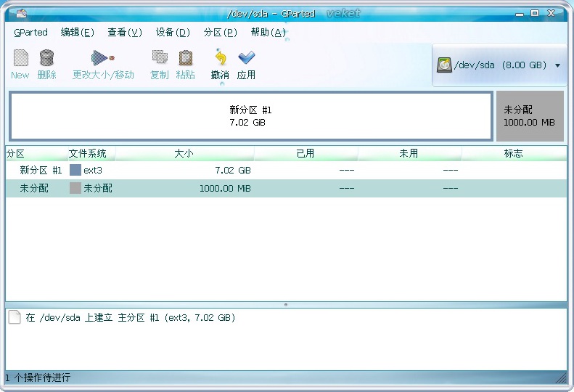Click the 1000.00 MiB size cell
Viewport: 574px width, 392px height.
click(225, 189)
